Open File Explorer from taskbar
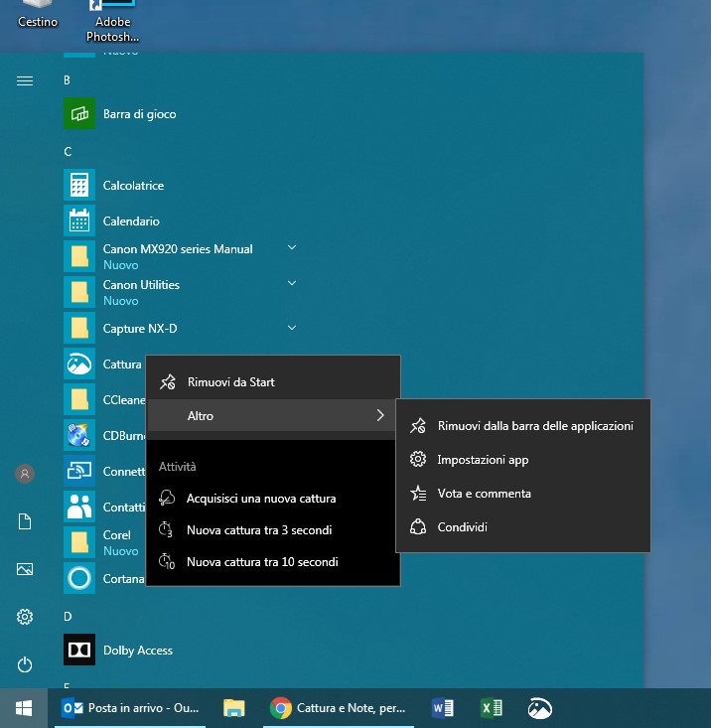 pyautogui.click(x=234, y=708)
